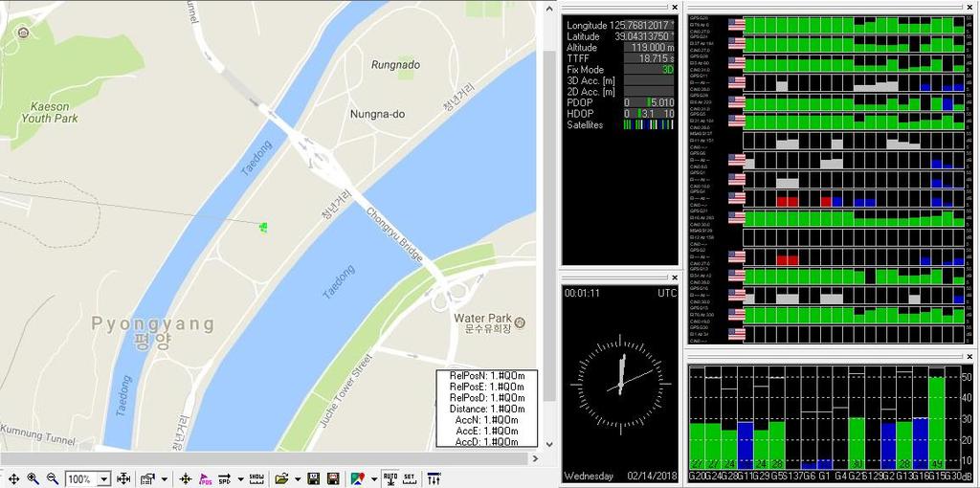Screen dimensions: 980x488
Task: Expand the Google Maps dropdown arrow
Action: [x=374, y=479]
